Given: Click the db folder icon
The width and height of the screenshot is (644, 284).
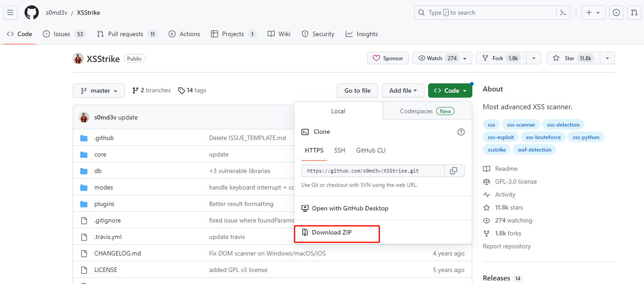Looking at the screenshot, I should coord(84,171).
